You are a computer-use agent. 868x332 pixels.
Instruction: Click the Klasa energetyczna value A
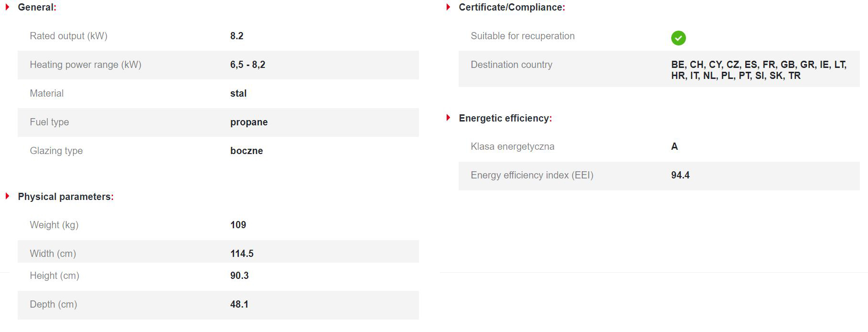674,146
